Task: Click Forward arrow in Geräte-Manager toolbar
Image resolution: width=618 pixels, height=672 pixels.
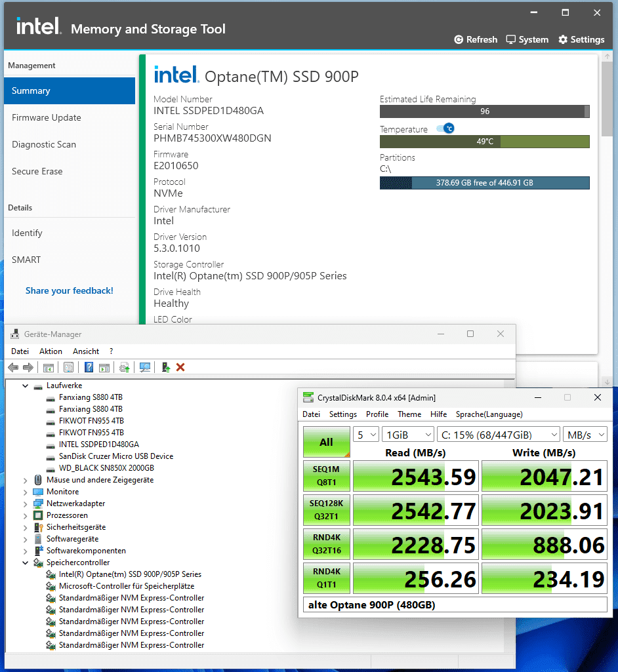Action: point(28,367)
